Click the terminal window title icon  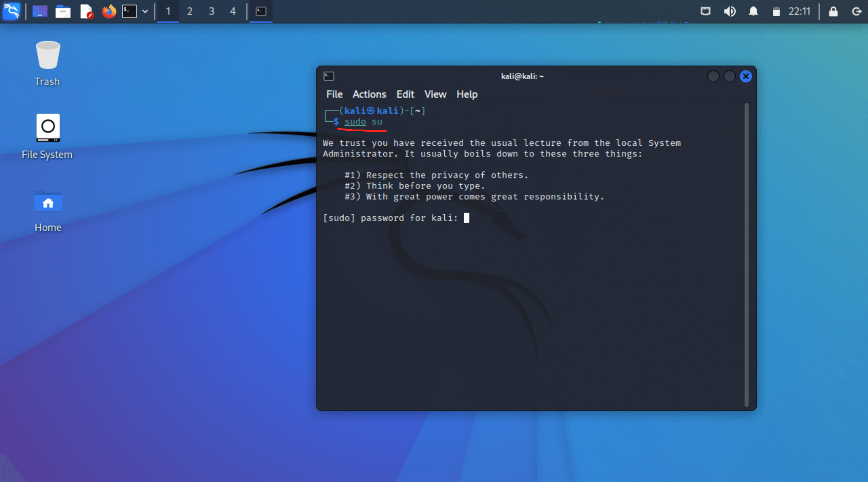pos(329,76)
